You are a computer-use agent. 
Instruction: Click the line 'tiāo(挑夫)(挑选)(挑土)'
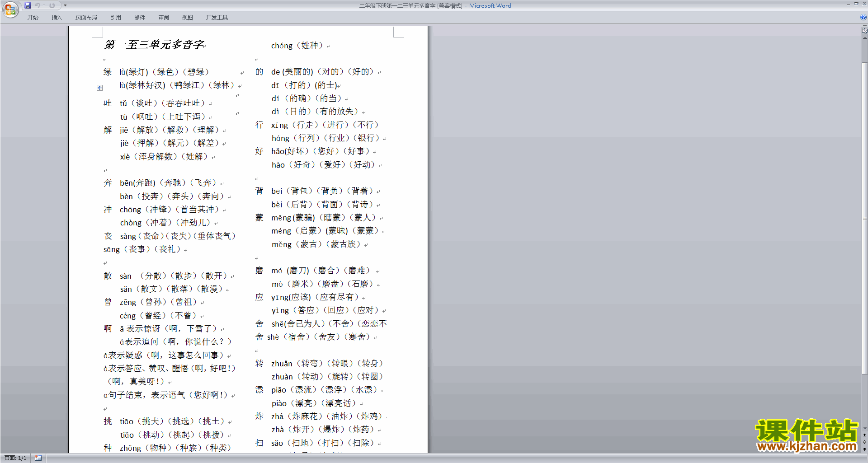point(172,421)
